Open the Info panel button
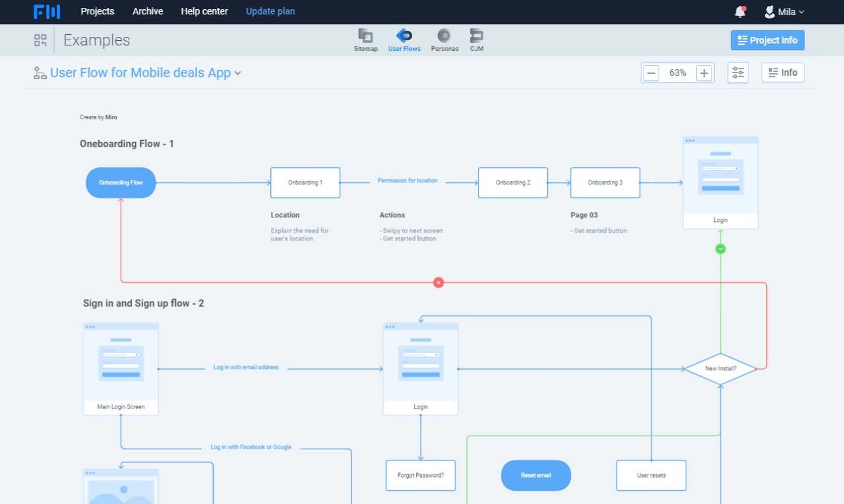844x504 pixels. point(783,72)
